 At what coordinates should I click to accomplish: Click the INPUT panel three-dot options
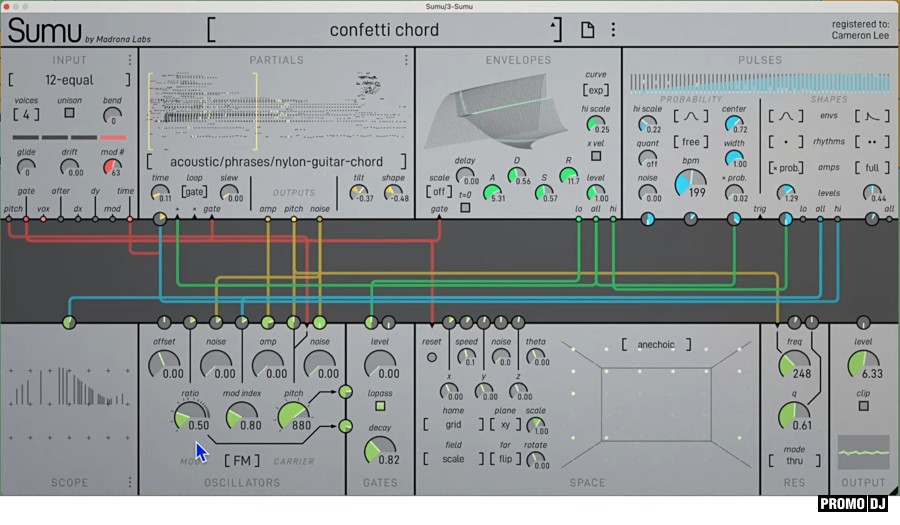click(x=129, y=60)
